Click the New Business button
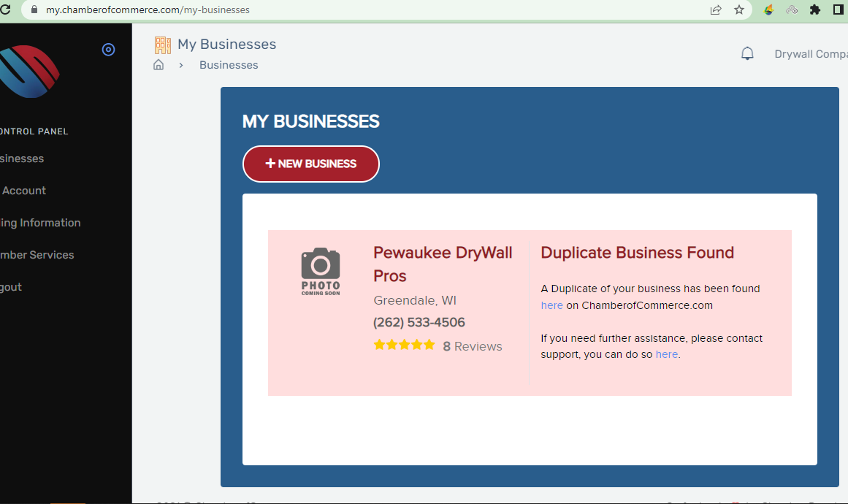Viewport: 848px width, 504px height. click(x=311, y=164)
